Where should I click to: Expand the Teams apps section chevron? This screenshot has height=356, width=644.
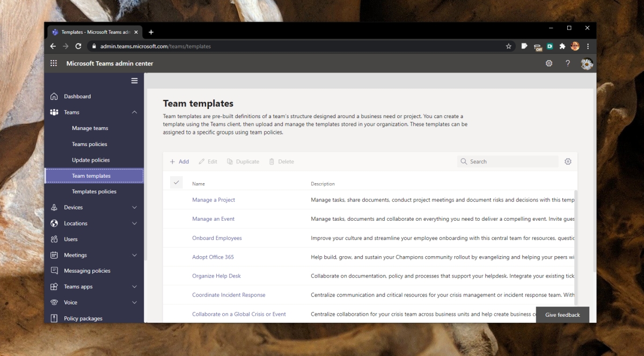click(x=134, y=287)
